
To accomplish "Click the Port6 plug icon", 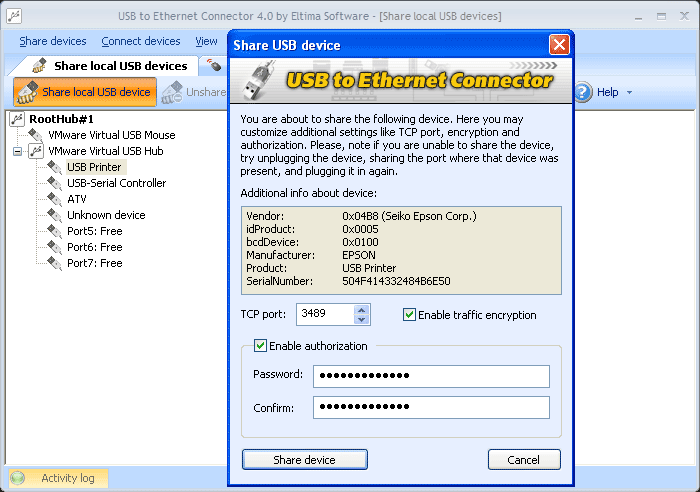I will [54, 247].
